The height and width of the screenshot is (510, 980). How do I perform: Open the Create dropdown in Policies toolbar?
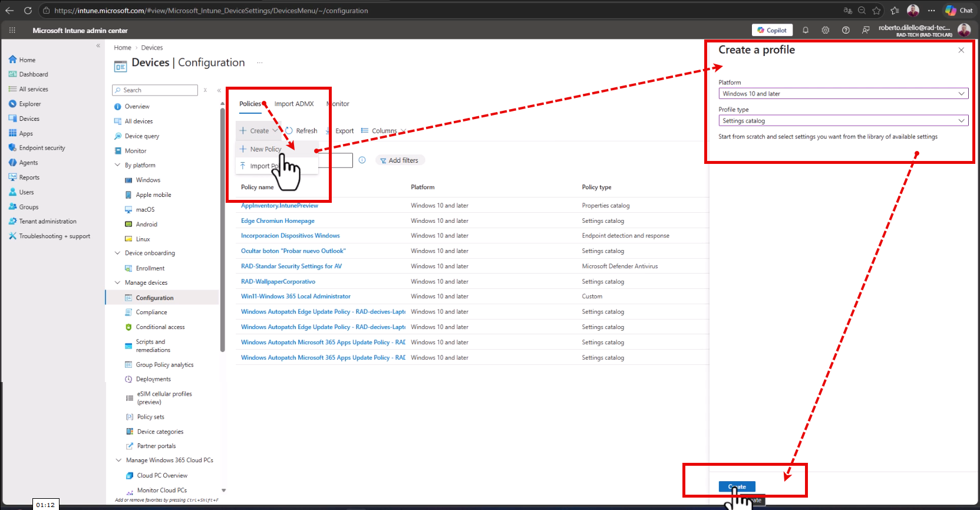pyautogui.click(x=258, y=131)
